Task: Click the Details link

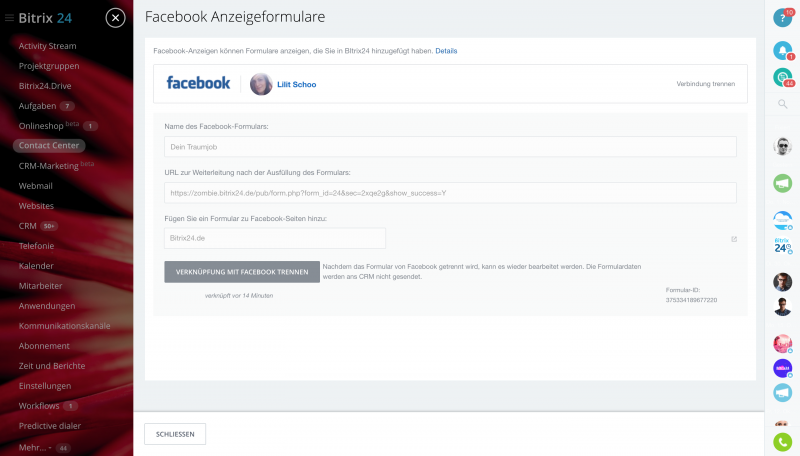Action: pyautogui.click(x=446, y=51)
